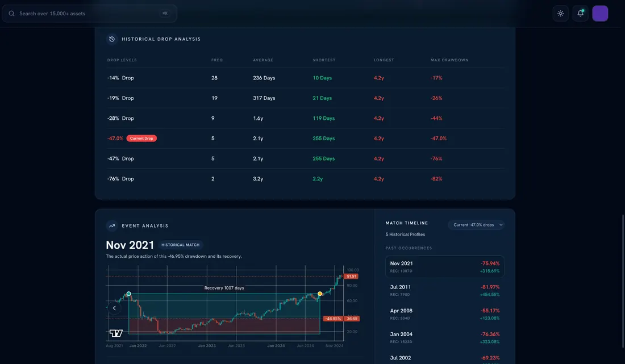Click the Match Timeline heading
625x364 pixels.
(x=407, y=223)
